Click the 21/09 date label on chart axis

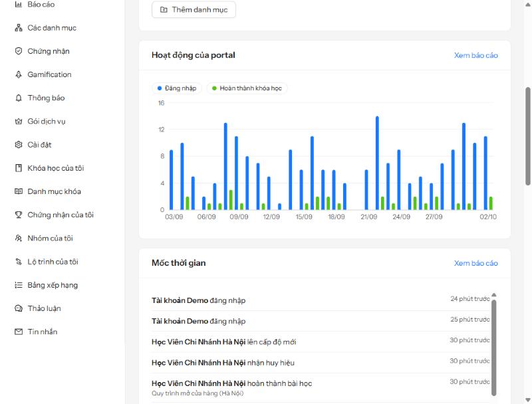click(369, 217)
